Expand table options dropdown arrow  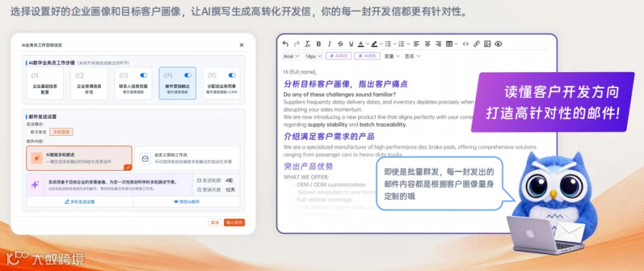[x=456, y=44]
